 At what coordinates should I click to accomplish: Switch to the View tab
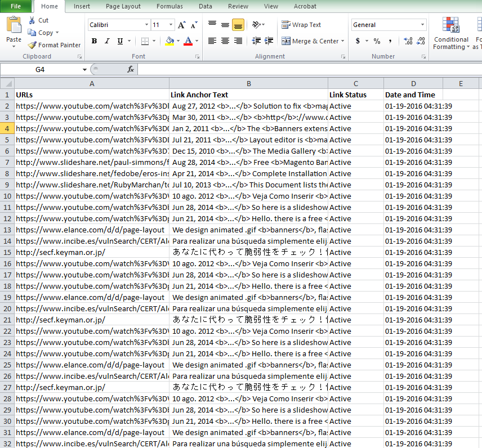coord(271,6)
